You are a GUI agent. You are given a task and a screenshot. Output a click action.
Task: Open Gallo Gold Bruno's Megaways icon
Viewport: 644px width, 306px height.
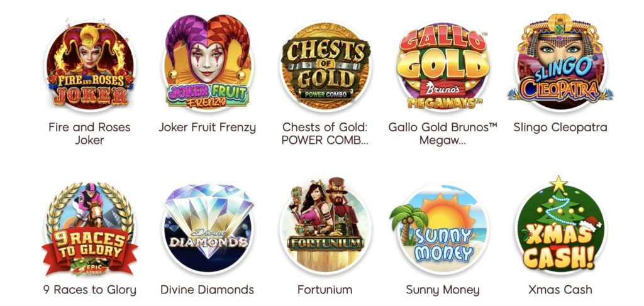[x=443, y=65]
